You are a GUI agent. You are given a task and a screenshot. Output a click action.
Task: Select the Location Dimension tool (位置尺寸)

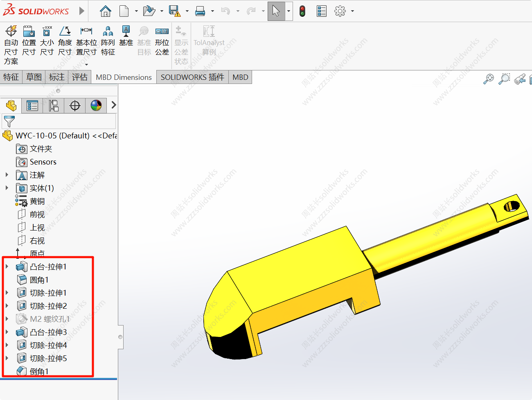point(29,41)
